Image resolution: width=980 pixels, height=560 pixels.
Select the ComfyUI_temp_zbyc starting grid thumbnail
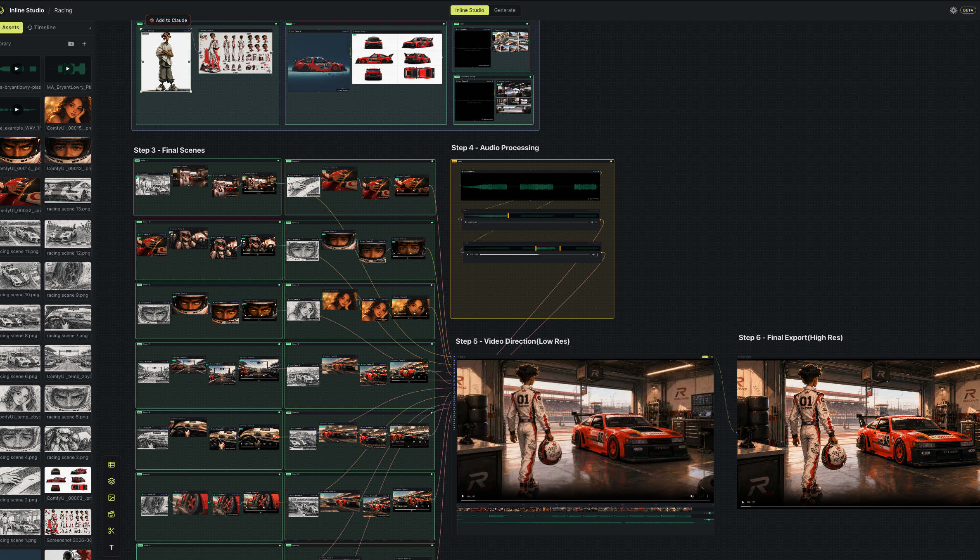click(68, 358)
